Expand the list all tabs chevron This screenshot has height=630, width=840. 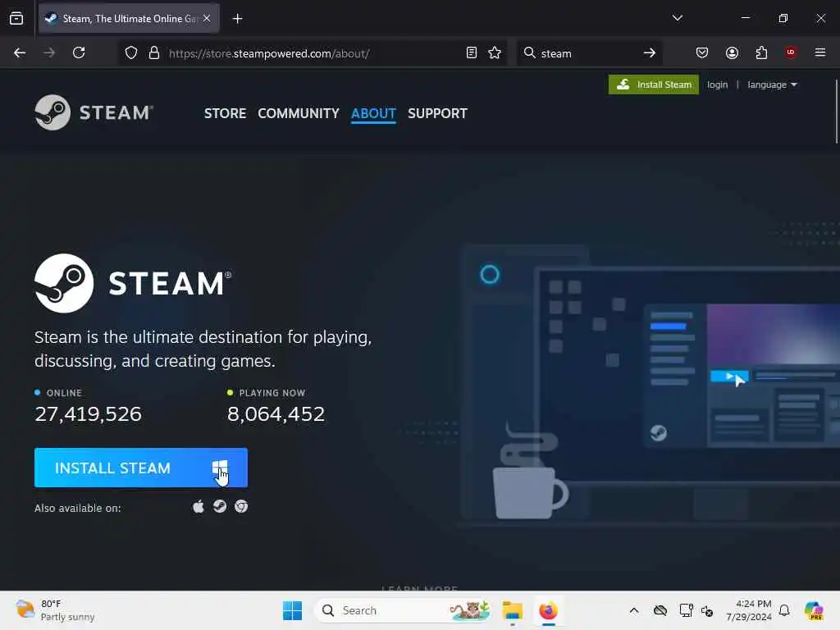(x=677, y=18)
